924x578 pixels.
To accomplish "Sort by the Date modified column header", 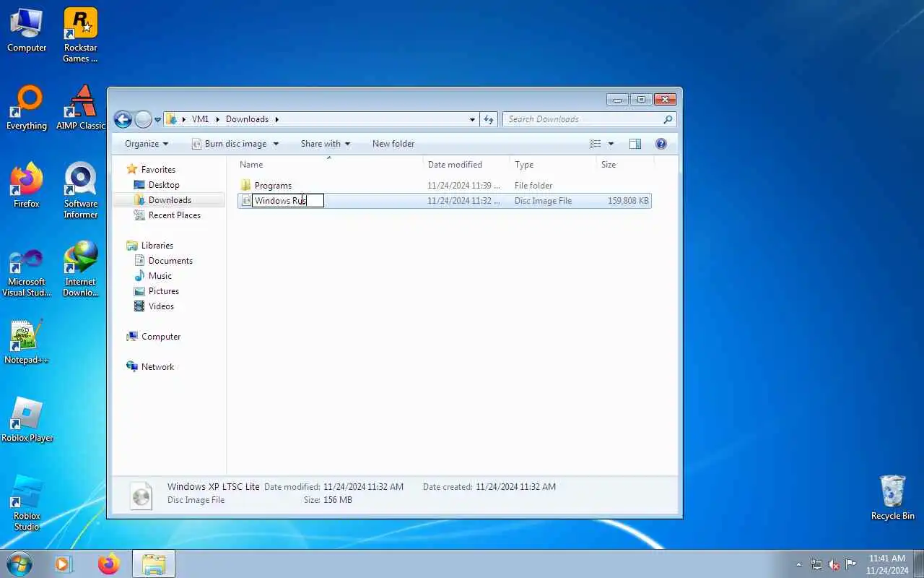I will click(x=466, y=165).
